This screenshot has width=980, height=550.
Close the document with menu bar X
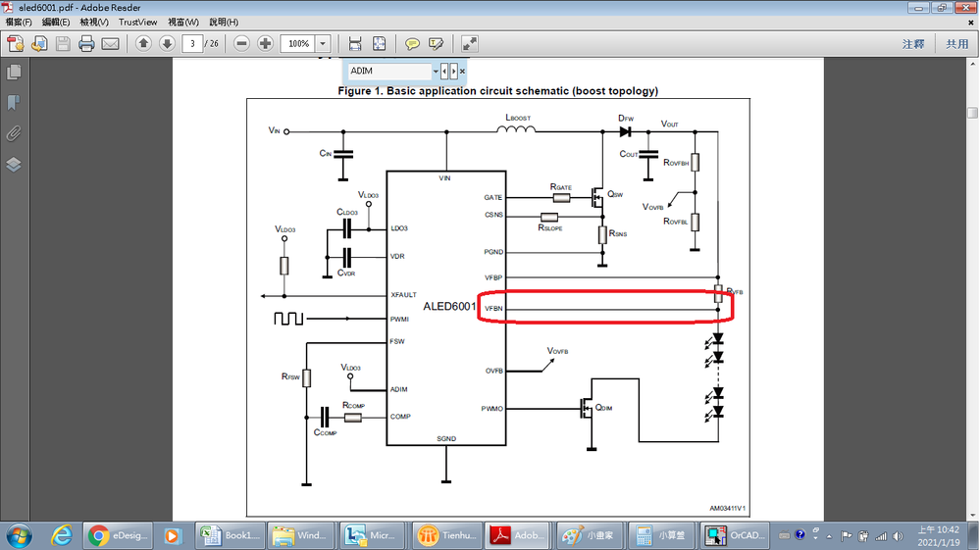tap(970, 22)
